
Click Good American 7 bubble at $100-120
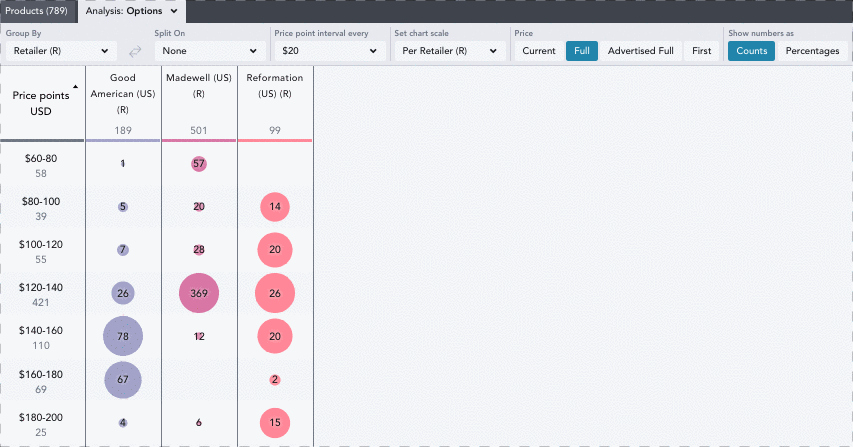click(x=123, y=250)
